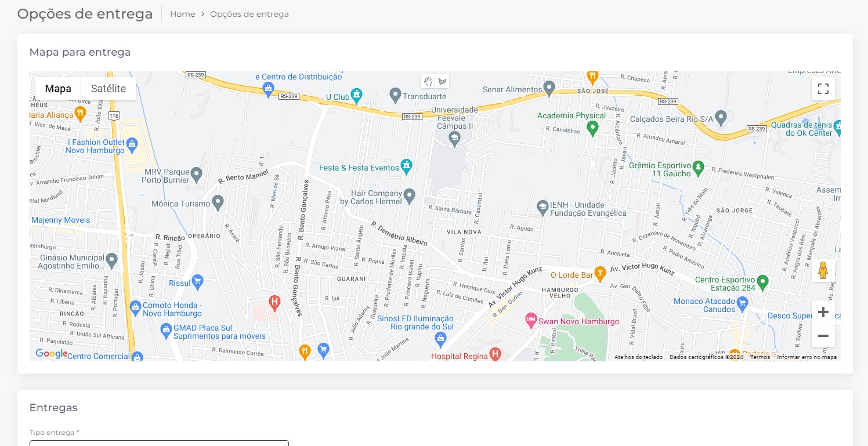Toggle fullscreen map view

[823, 89]
